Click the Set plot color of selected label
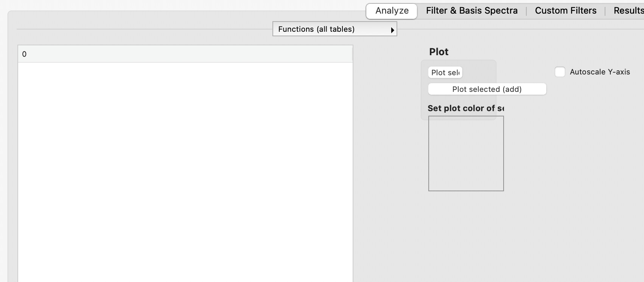 point(466,108)
